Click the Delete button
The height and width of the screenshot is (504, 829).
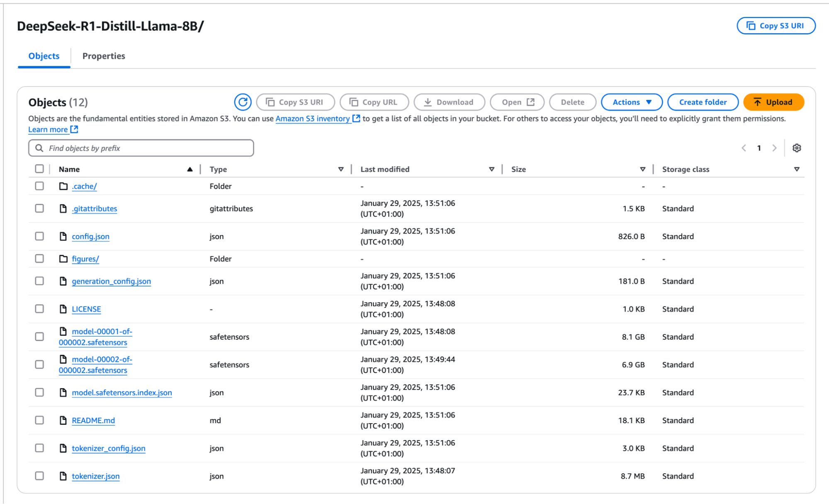(x=573, y=102)
